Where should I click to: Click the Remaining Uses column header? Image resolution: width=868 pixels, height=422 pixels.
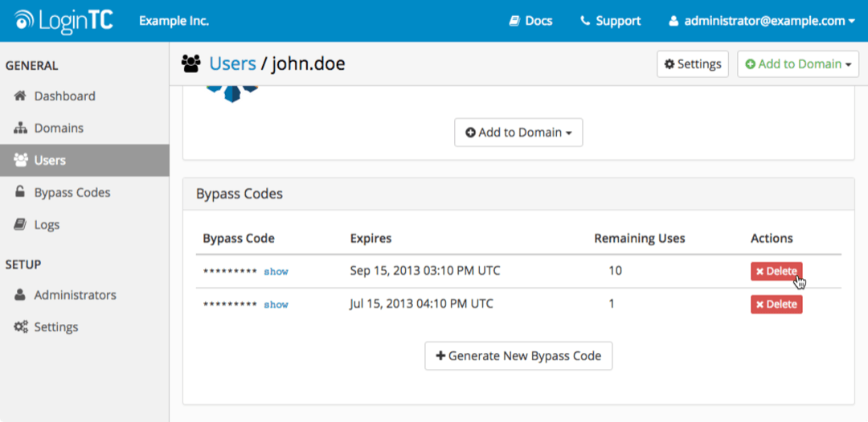click(640, 238)
